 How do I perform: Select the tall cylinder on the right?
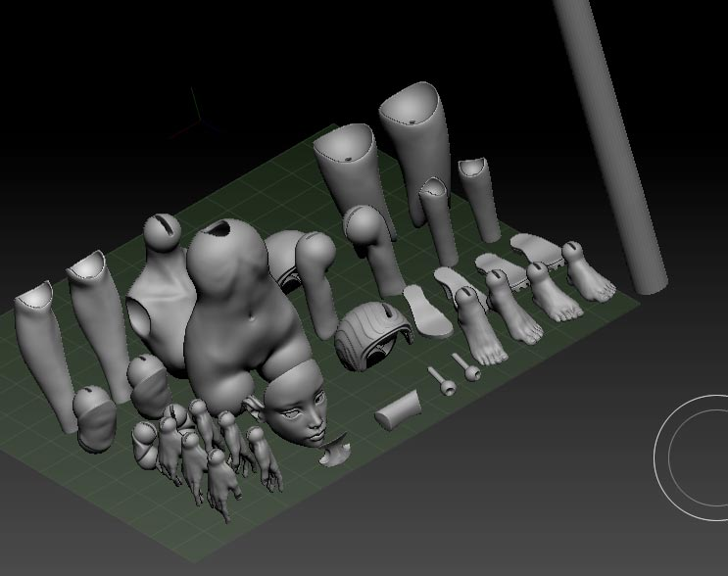(612, 144)
